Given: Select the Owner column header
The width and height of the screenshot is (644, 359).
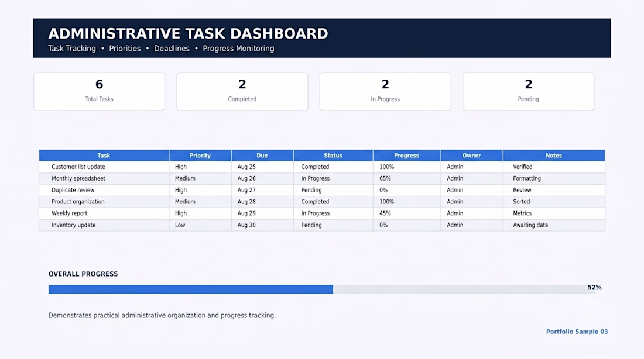Looking at the screenshot, I should [471, 156].
